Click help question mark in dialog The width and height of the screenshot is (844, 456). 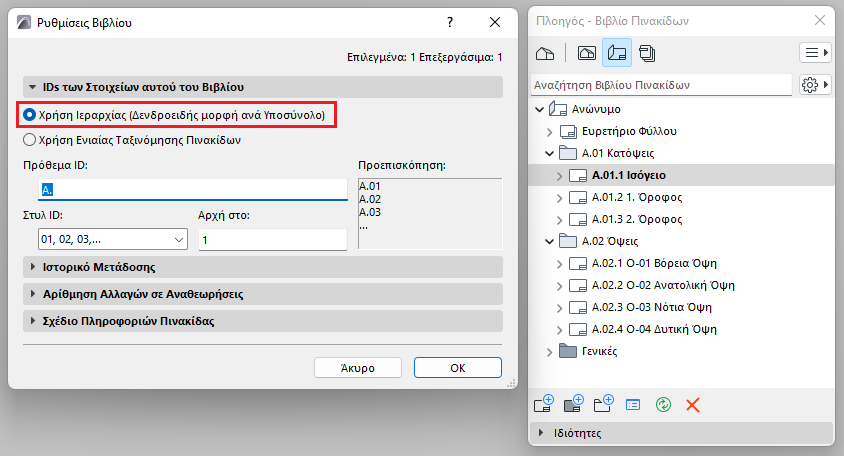point(450,22)
